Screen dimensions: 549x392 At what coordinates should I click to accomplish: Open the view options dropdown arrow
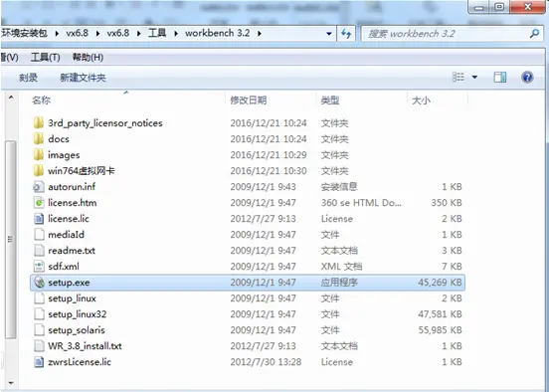(x=474, y=77)
